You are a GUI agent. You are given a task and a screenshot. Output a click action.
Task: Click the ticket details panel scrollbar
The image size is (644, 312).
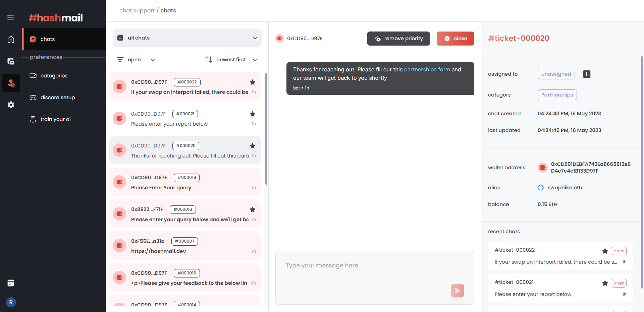pyautogui.click(x=642, y=173)
